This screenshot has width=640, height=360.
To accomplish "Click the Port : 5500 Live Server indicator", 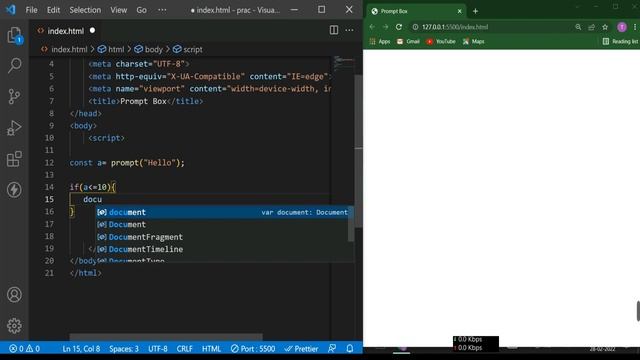I will tap(253, 349).
